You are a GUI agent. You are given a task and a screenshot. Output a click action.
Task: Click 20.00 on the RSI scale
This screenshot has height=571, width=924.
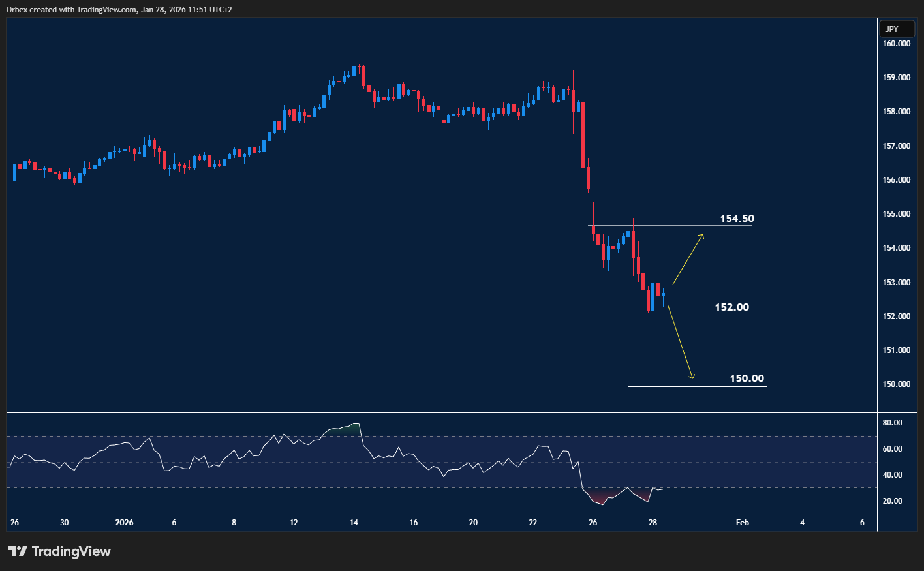pyautogui.click(x=892, y=501)
